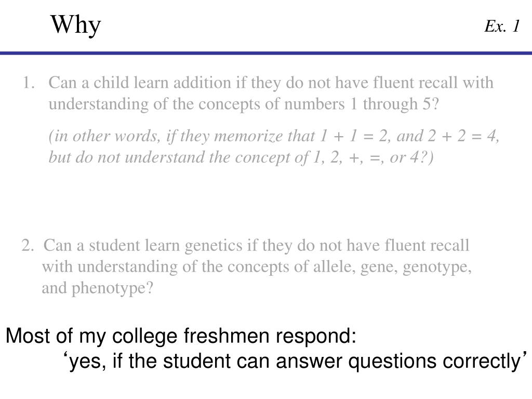Click the slide title "Why"
The width and height of the screenshot is (532, 399).
[x=76, y=25]
